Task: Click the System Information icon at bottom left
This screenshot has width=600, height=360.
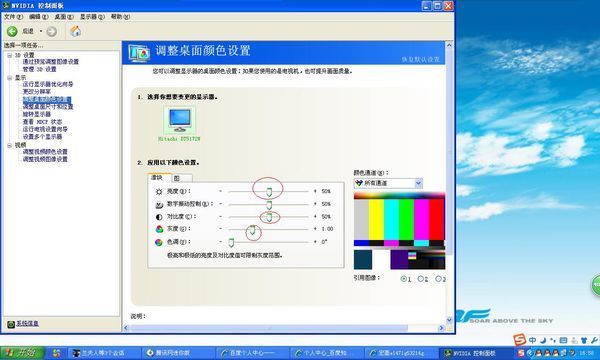Action: (11, 324)
